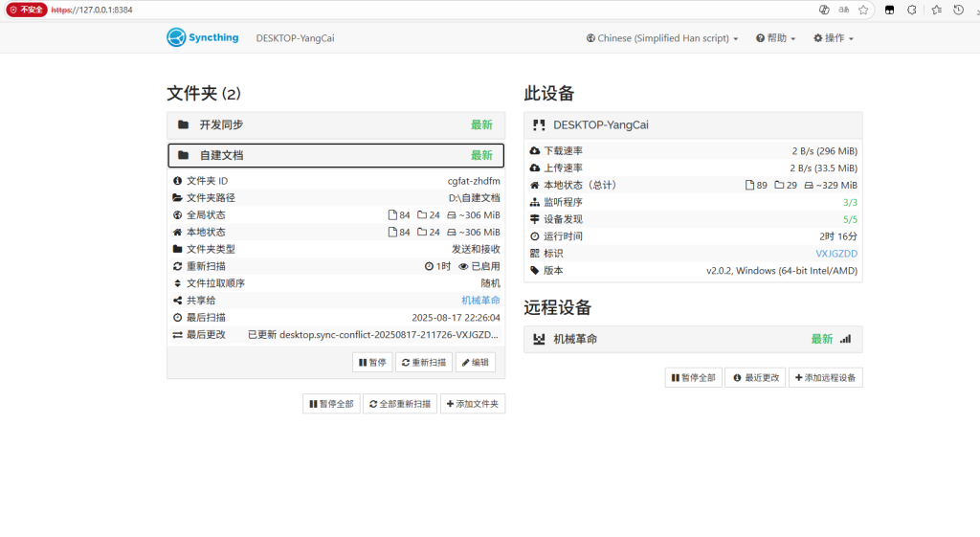Collapse the DESKTOP-YangCai device panel

pos(693,125)
